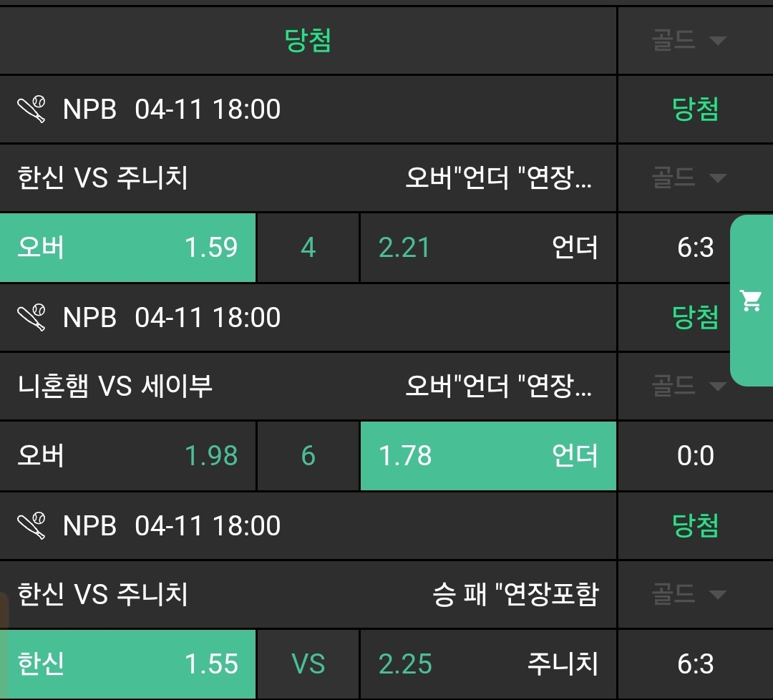Image resolution: width=773 pixels, height=700 pixels.
Task: Toggle the highlighted 언더 1.78 selection
Action: point(487,456)
